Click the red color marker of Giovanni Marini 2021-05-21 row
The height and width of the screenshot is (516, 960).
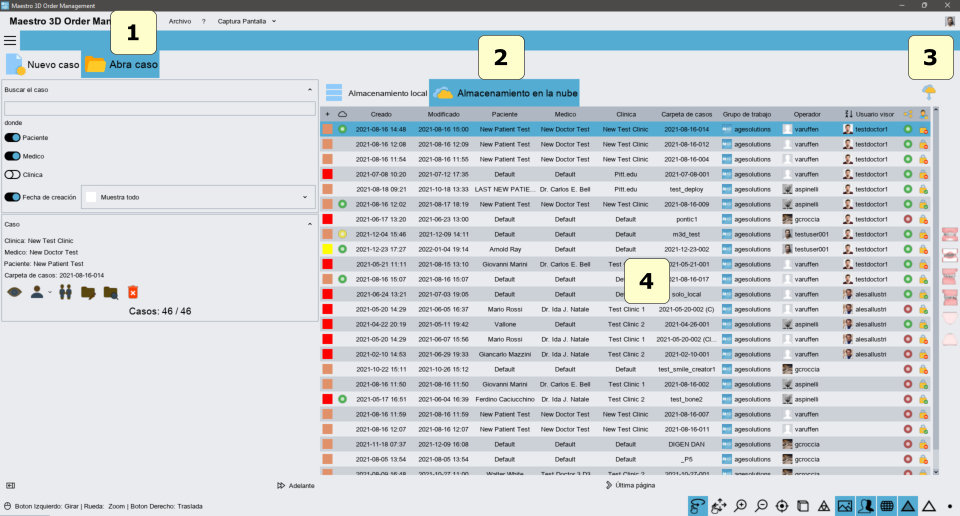pyautogui.click(x=328, y=264)
